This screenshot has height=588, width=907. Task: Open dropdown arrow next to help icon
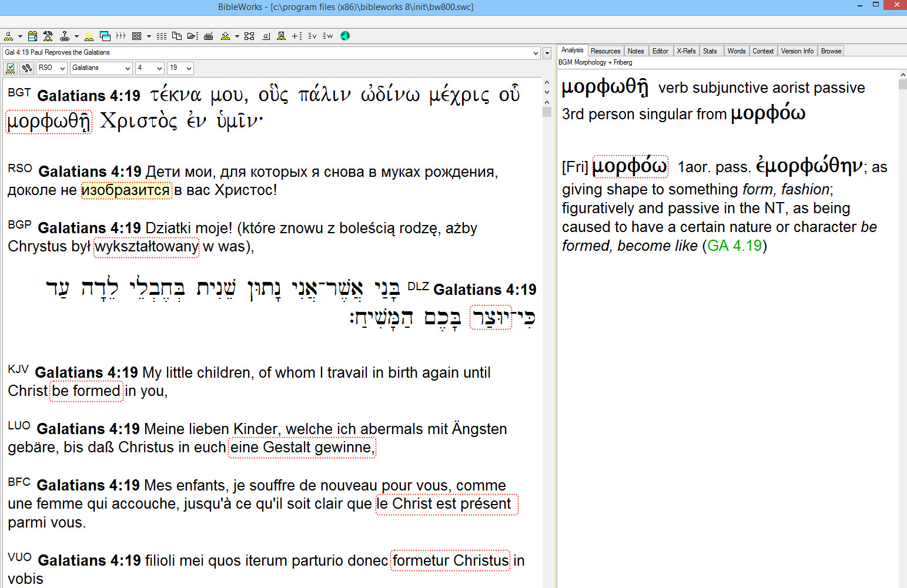(x=76, y=36)
